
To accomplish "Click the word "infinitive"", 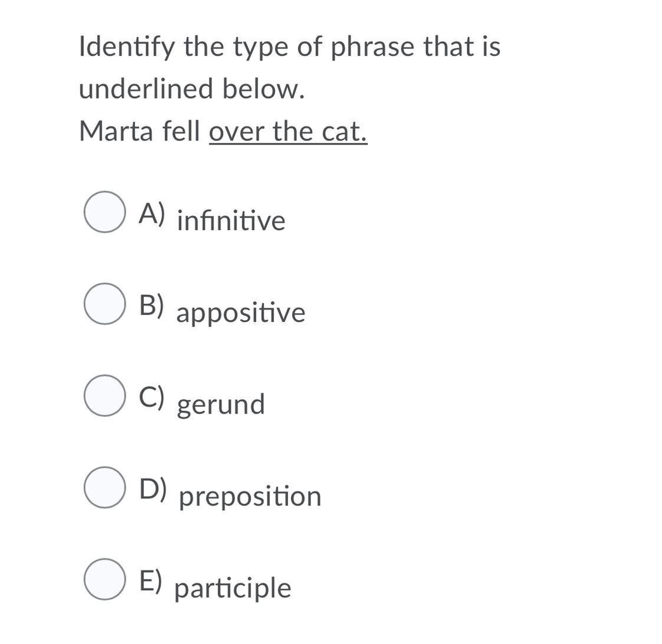I will tap(231, 221).
